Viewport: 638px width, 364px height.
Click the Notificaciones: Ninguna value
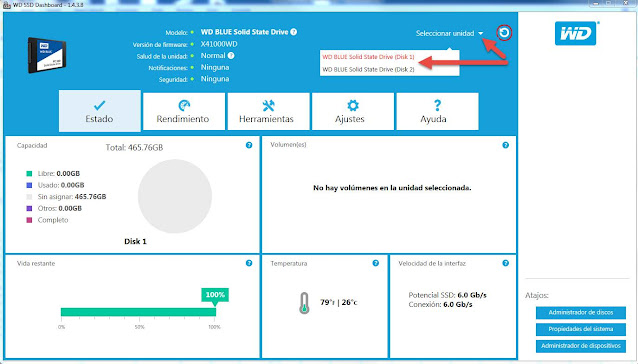[x=215, y=68]
